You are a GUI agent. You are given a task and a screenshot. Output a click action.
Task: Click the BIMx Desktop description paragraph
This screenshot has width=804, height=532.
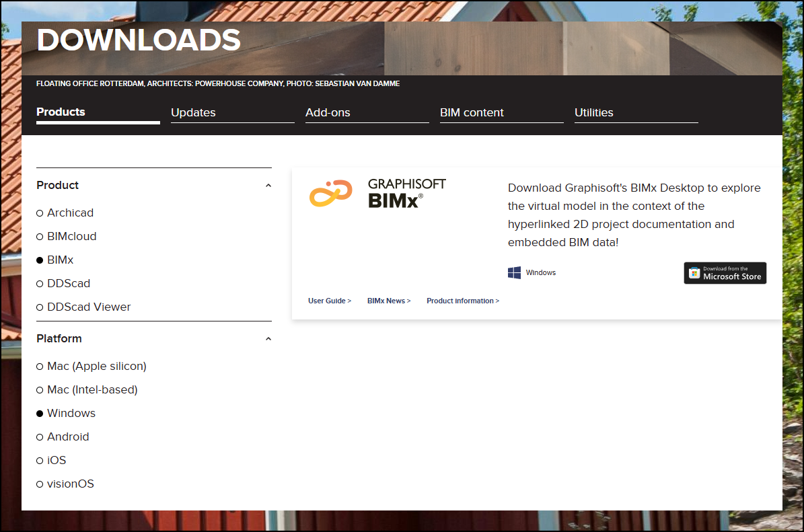pyautogui.click(x=634, y=215)
